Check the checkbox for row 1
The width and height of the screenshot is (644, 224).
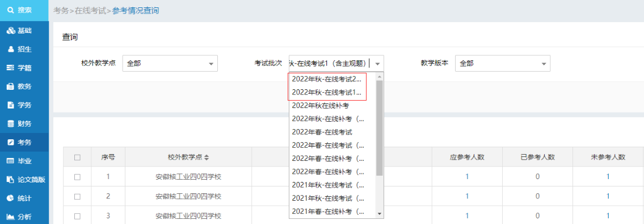(77, 177)
